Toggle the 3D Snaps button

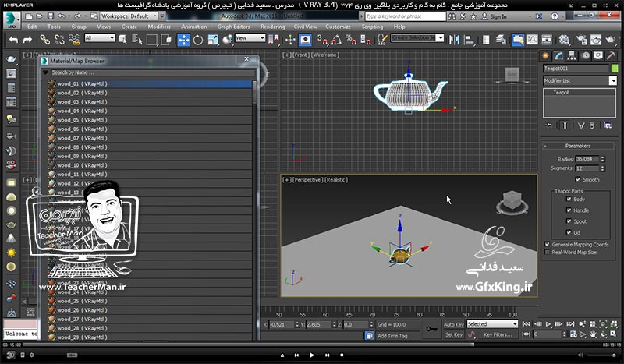click(x=322, y=40)
